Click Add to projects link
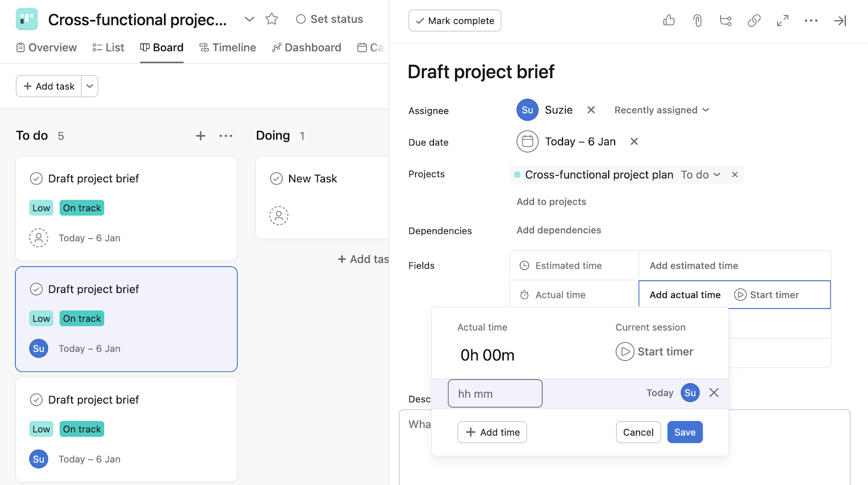This screenshot has height=485, width=868. pyautogui.click(x=551, y=202)
